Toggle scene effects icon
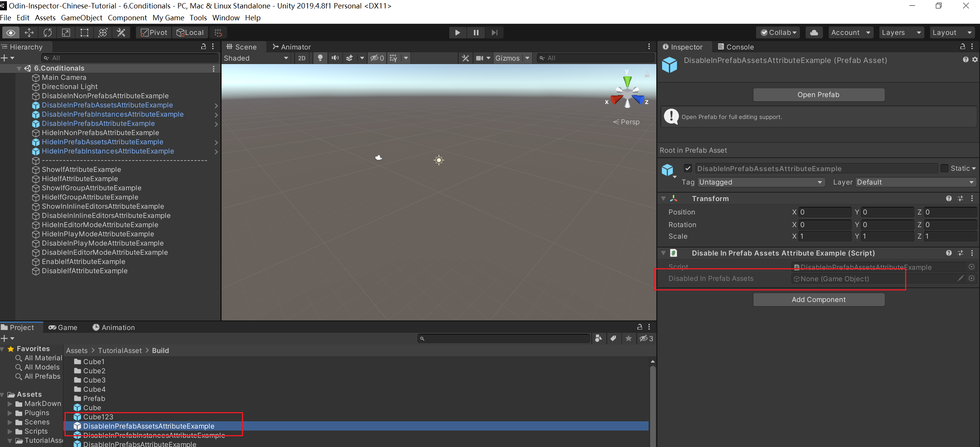This screenshot has width=980, height=447. (349, 58)
